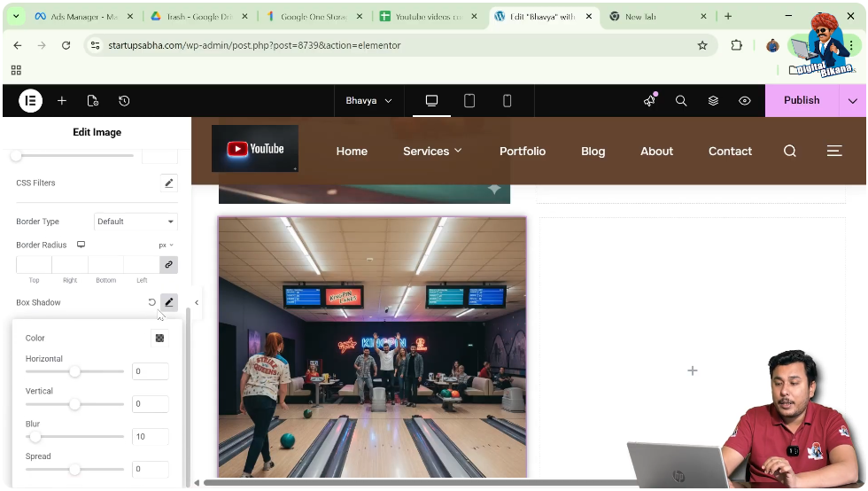Image resolution: width=868 pixels, height=491 pixels.
Task: Reset Box Shadow with the revert icon
Action: 151,302
